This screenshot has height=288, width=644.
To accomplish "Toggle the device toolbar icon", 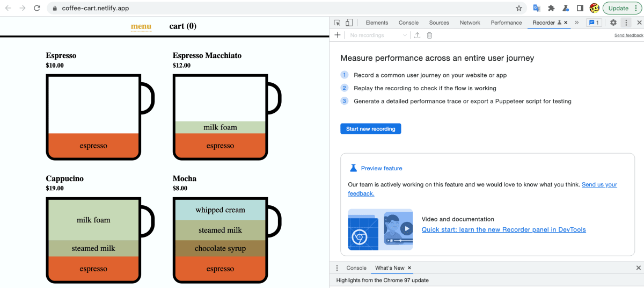I will point(349,23).
